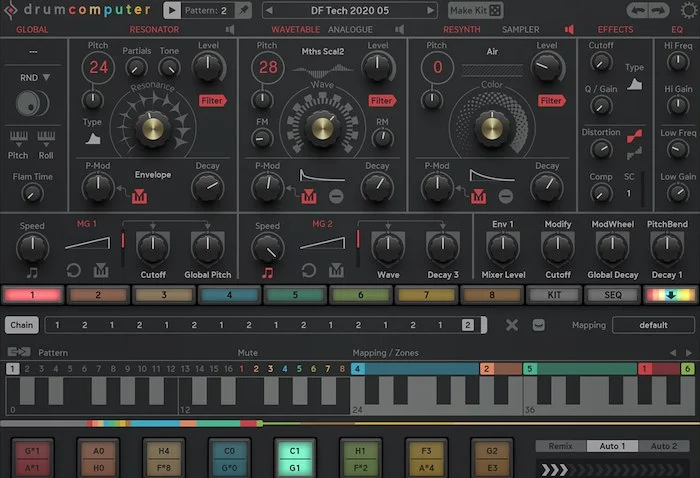The image size is (700, 478).
Task: Click the pattern follow arrow icon
Action: (x=19, y=352)
